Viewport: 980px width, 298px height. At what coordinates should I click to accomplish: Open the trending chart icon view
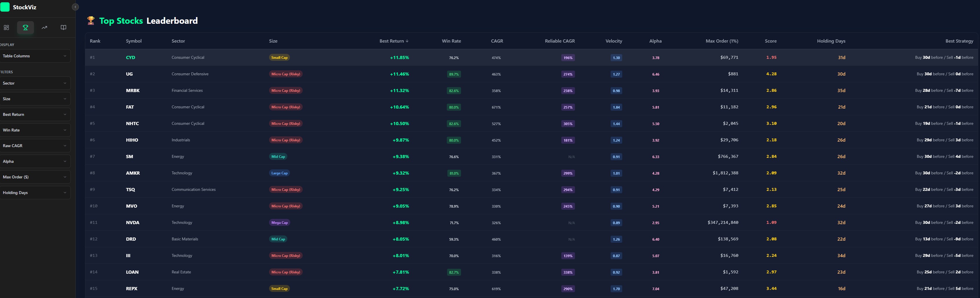pos(45,27)
